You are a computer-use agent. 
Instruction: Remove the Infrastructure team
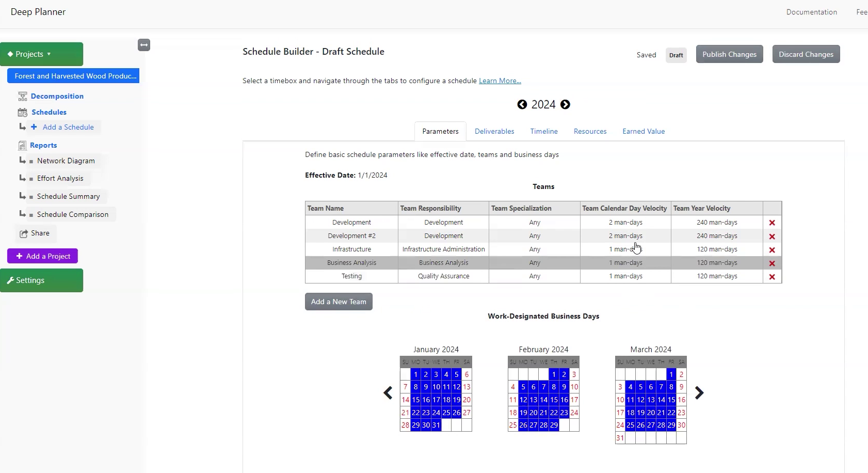[772, 250]
